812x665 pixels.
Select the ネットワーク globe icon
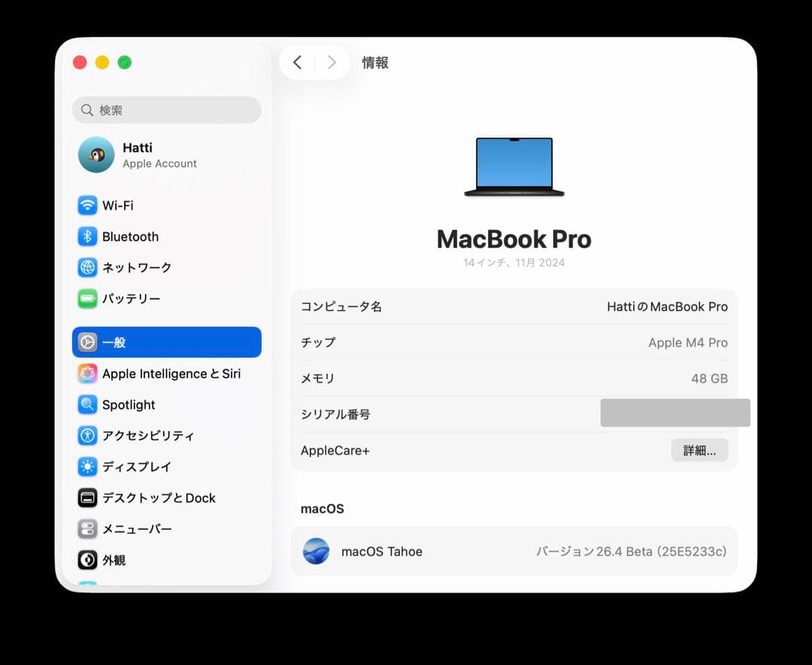coord(87,268)
